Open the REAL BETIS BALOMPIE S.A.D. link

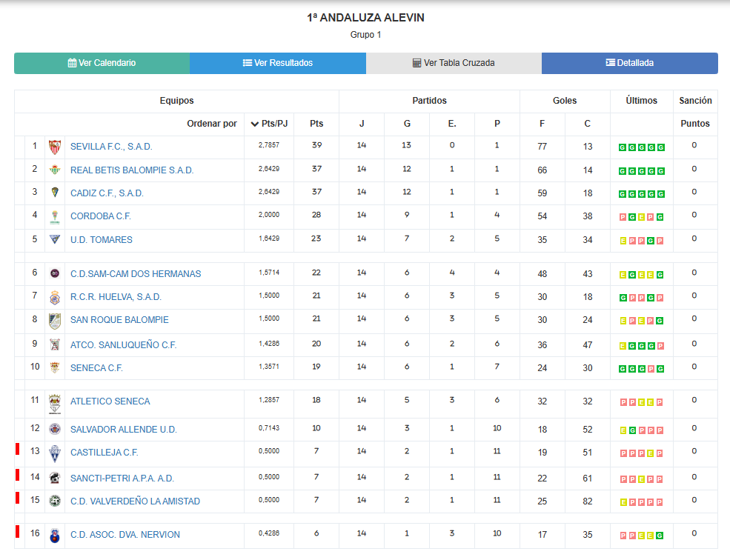(x=132, y=170)
